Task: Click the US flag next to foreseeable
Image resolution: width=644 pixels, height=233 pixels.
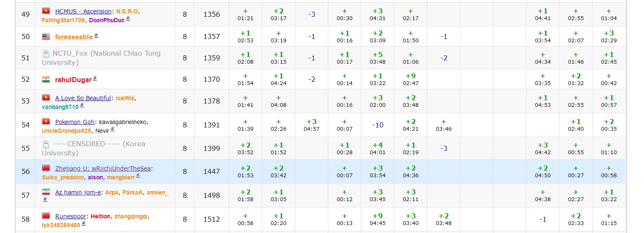Action: point(46,37)
